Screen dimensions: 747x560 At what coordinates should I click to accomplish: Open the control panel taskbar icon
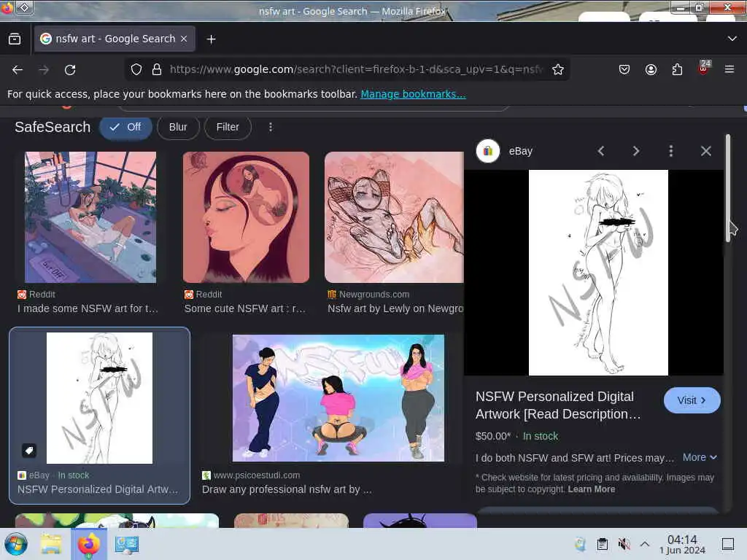(x=127, y=544)
